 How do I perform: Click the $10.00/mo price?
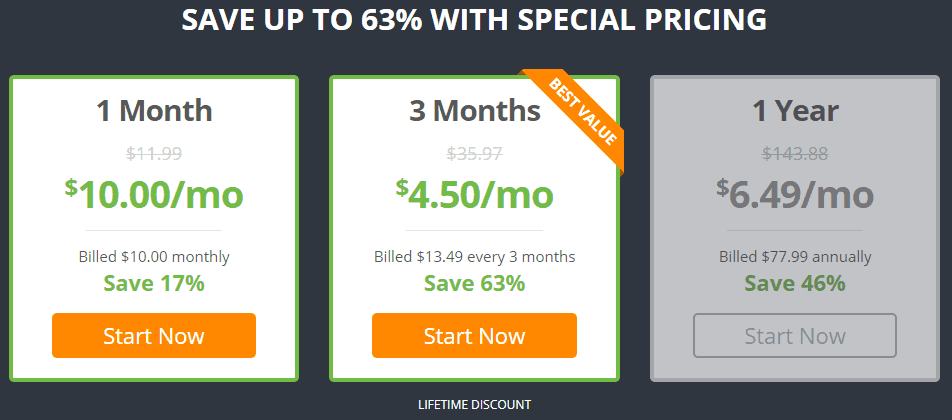[x=154, y=194]
